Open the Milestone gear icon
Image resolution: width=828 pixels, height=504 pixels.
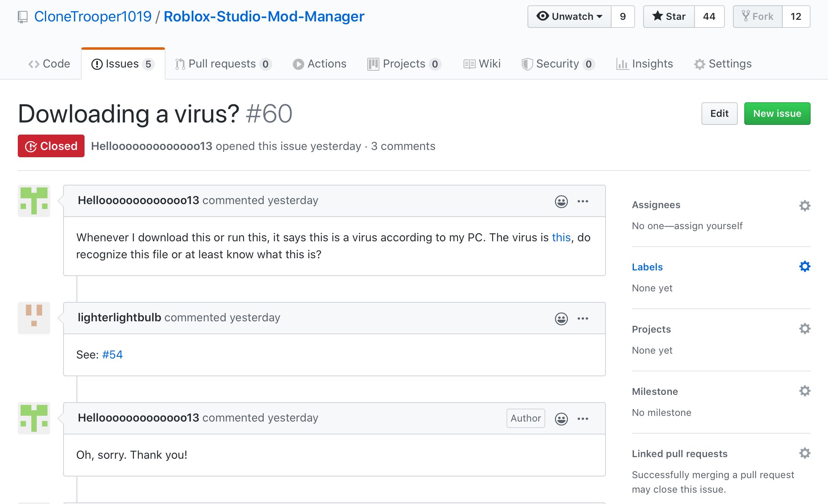tap(805, 391)
